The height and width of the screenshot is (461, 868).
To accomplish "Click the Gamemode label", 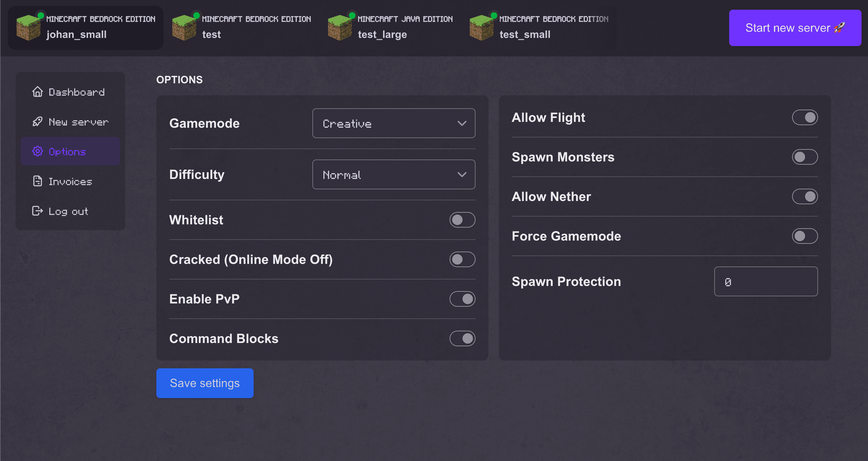I will (x=205, y=123).
